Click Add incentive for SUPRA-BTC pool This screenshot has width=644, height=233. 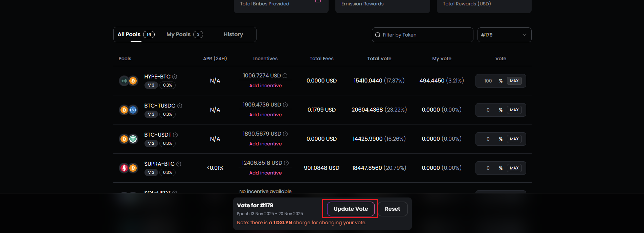265,173
